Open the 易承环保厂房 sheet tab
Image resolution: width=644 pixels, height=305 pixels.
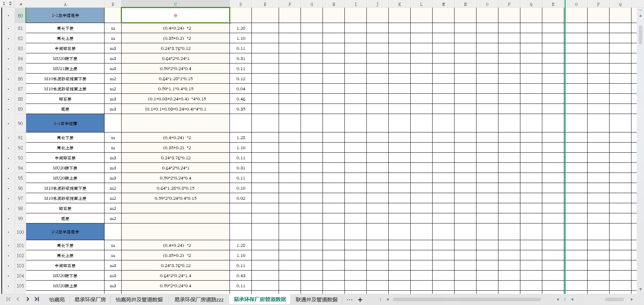click(90, 300)
